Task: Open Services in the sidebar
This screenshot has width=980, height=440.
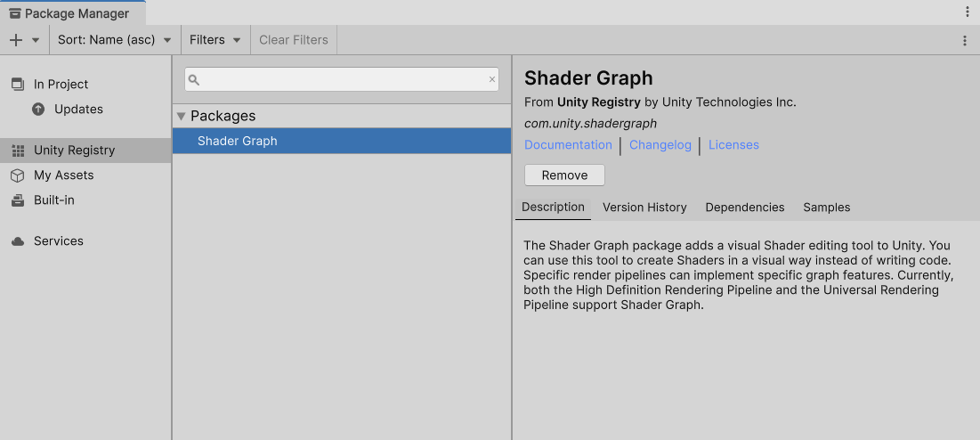Action: [58, 241]
